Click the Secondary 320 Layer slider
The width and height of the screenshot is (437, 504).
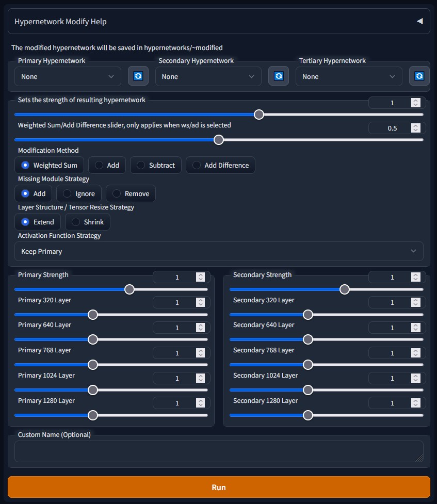[327, 315]
